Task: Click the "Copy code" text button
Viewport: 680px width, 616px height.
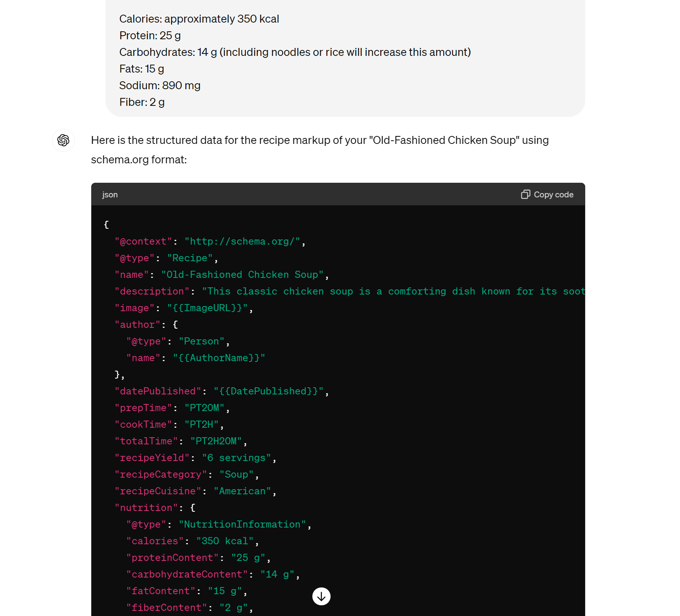Action: coord(553,195)
